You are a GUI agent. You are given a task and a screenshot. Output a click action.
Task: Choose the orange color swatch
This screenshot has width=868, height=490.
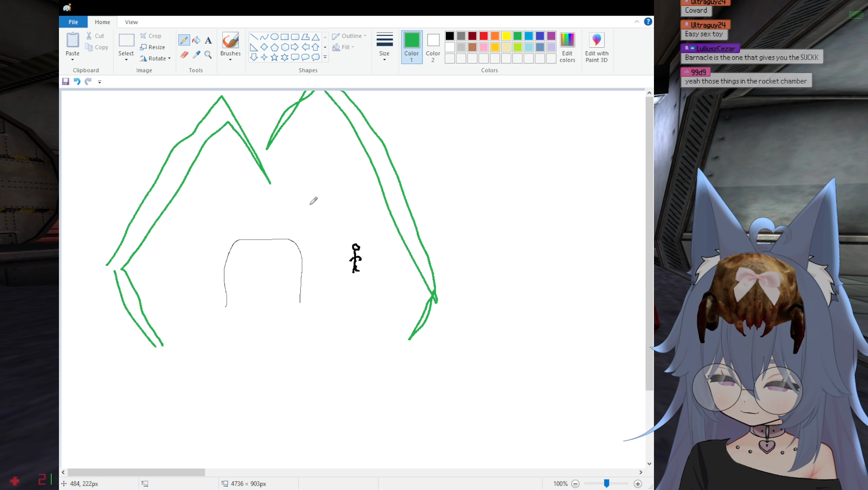pos(495,36)
